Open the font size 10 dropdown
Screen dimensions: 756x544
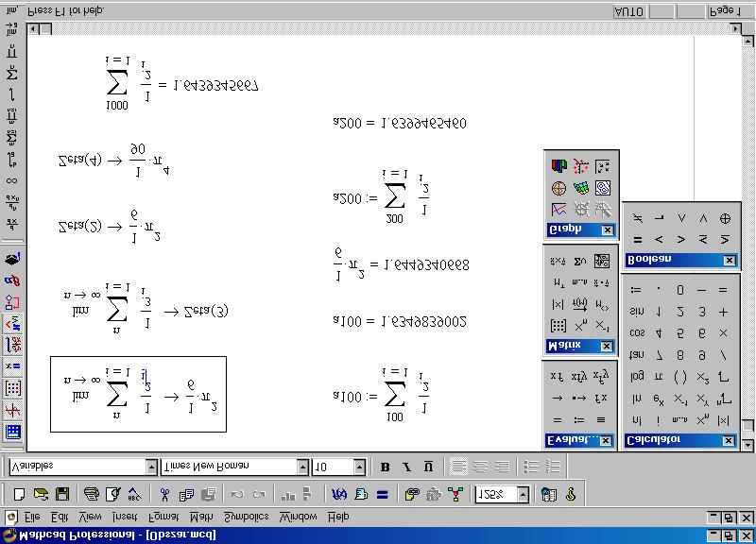coord(360,467)
